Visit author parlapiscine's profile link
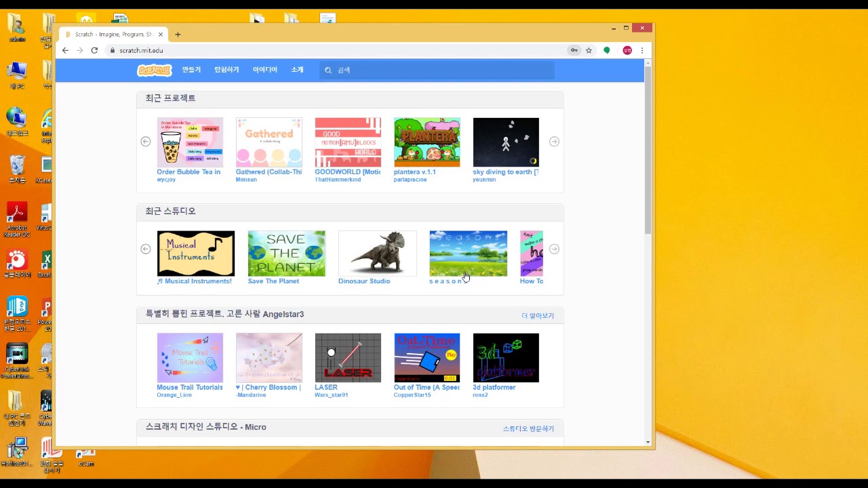 point(410,180)
